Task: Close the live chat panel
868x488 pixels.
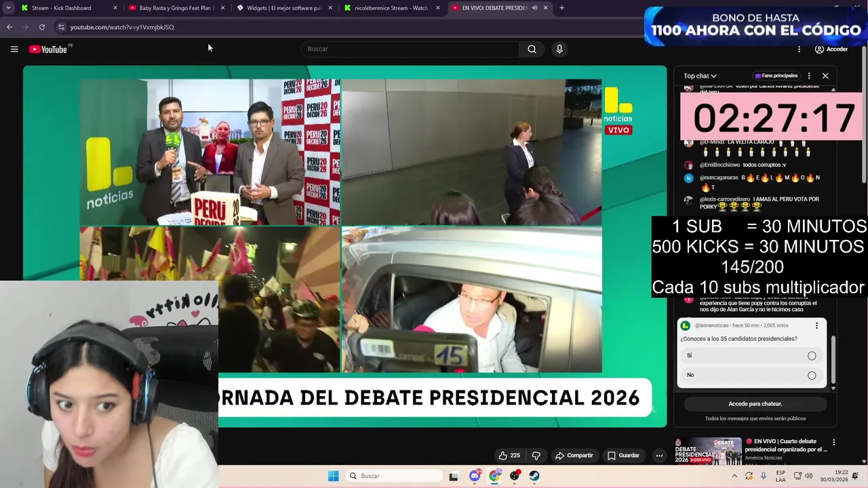Action: 825,76
